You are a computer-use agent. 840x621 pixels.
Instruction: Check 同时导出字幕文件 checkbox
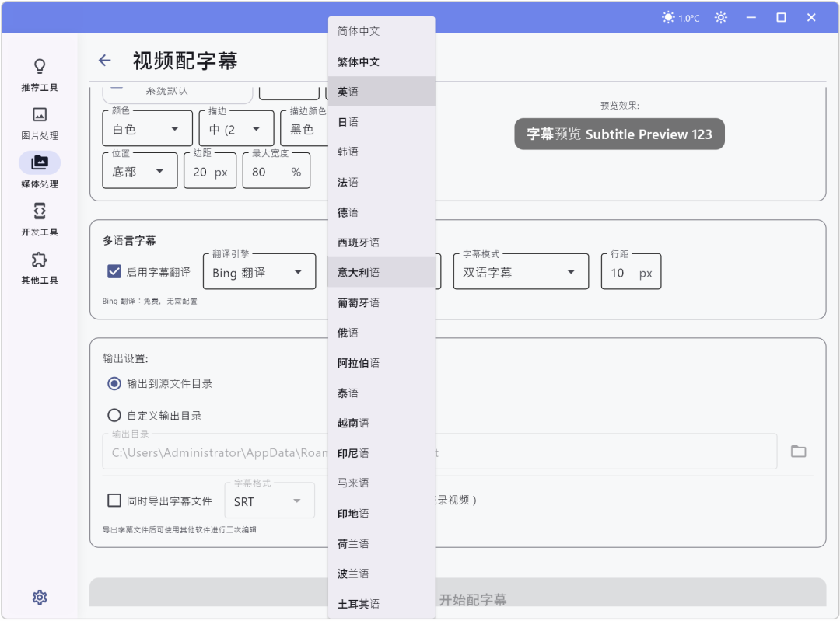pyautogui.click(x=114, y=501)
